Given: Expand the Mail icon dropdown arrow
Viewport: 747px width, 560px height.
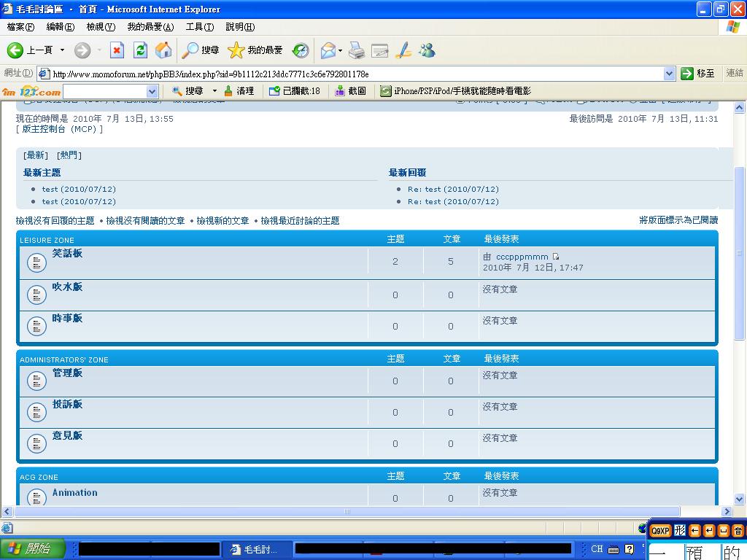Looking at the screenshot, I should coord(340,50).
